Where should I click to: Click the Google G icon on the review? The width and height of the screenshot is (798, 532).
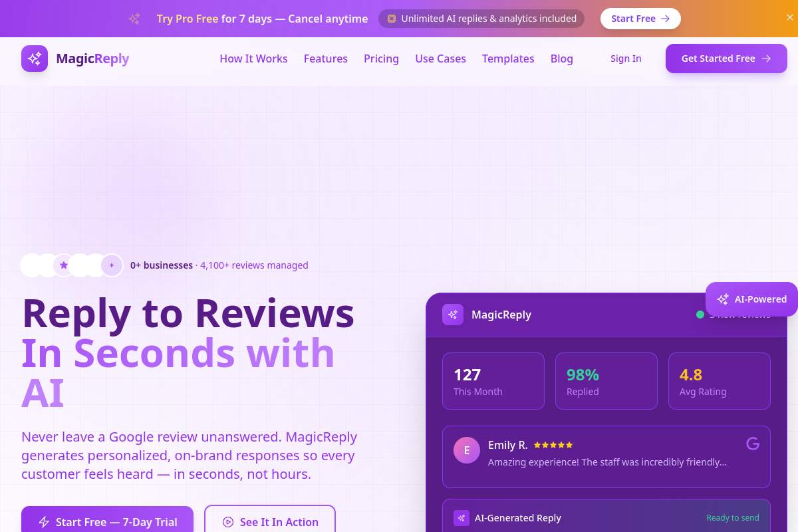[753, 444]
